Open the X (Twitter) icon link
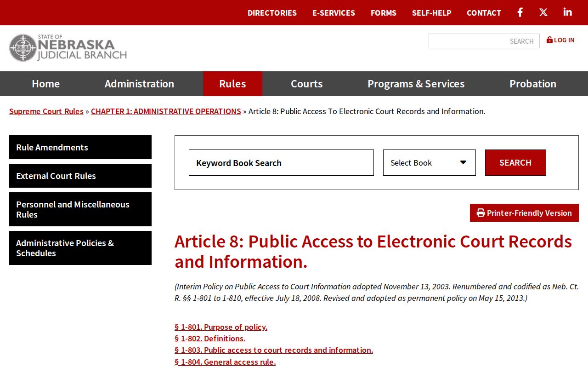The width and height of the screenshot is (588, 368). click(x=543, y=12)
